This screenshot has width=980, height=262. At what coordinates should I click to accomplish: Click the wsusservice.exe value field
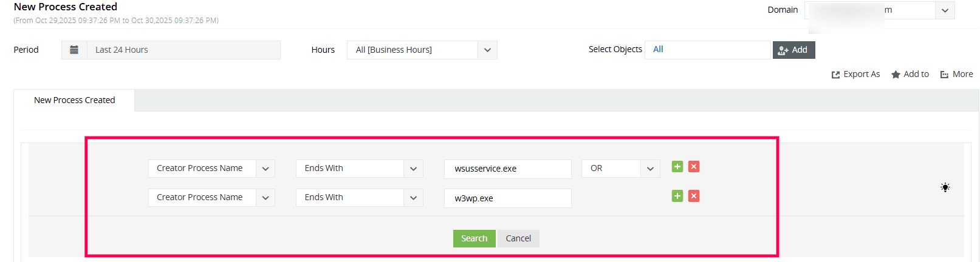pyautogui.click(x=507, y=169)
